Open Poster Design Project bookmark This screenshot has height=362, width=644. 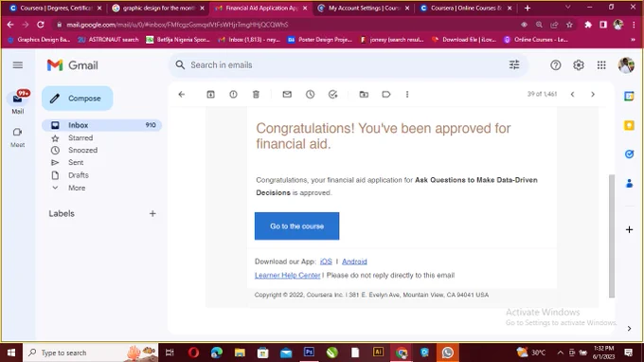(x=320, y=40)
